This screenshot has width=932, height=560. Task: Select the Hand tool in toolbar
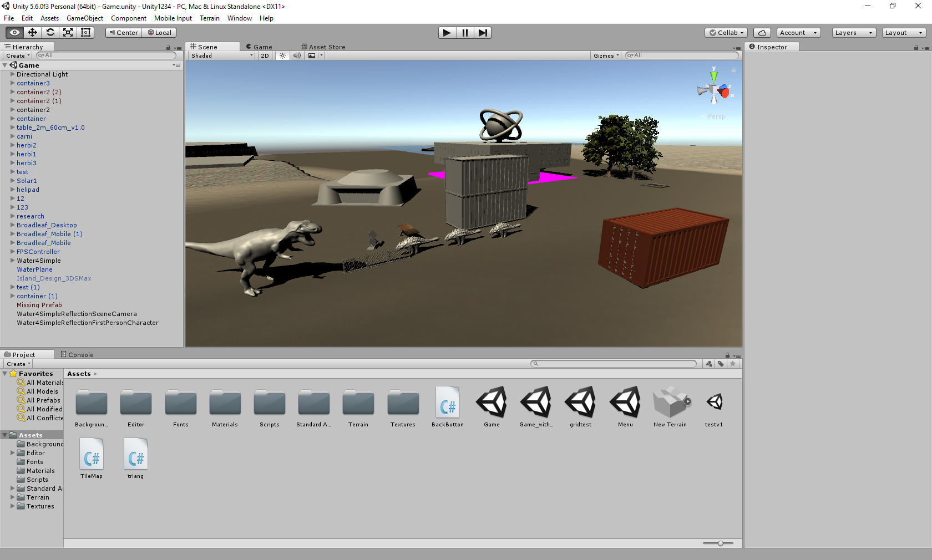(x=15, y=33)
